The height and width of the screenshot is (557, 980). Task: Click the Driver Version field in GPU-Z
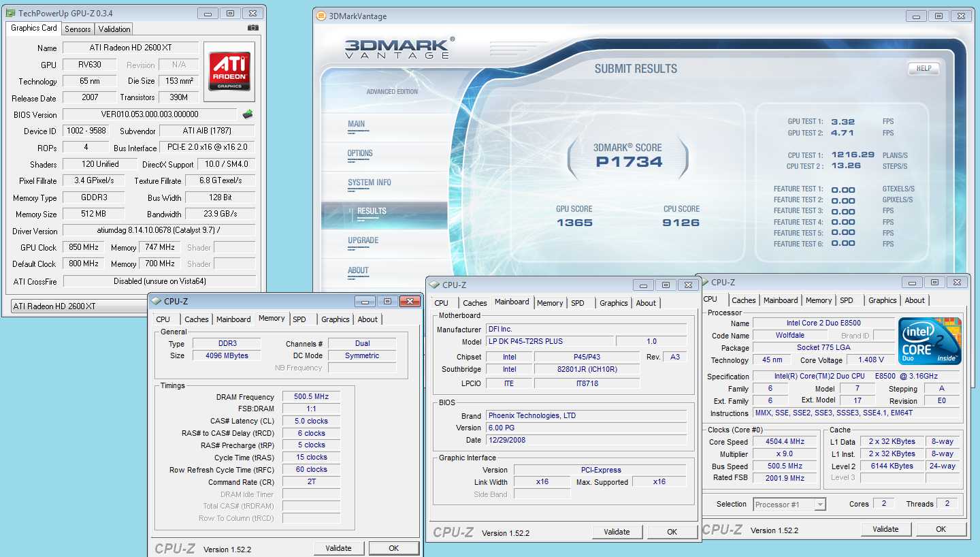click(159, 231)
